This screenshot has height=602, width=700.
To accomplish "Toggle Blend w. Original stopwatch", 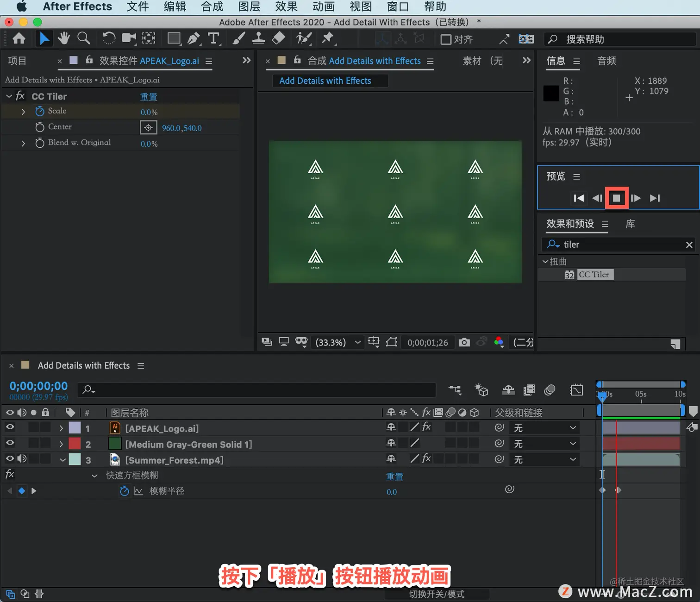I will [40, 143].
